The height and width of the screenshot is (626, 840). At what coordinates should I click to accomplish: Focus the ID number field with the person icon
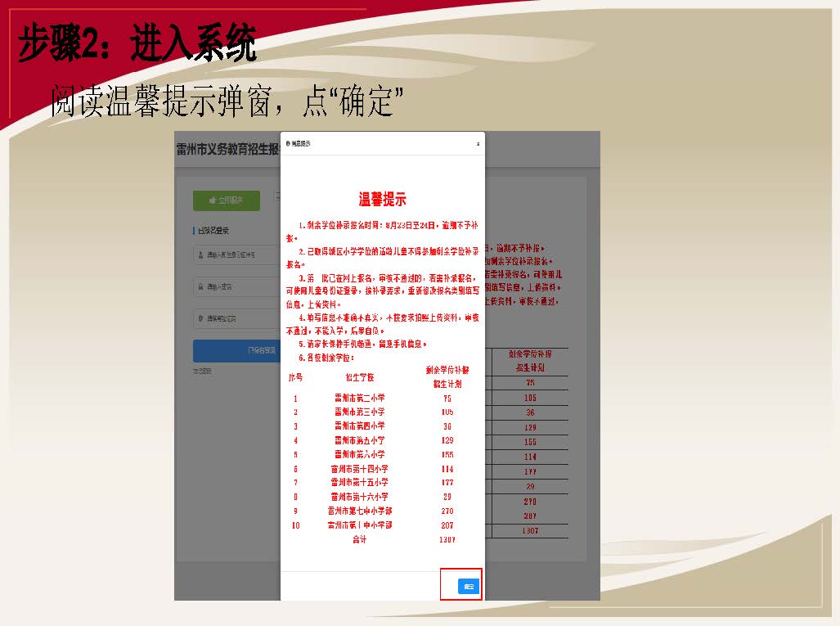236,255
